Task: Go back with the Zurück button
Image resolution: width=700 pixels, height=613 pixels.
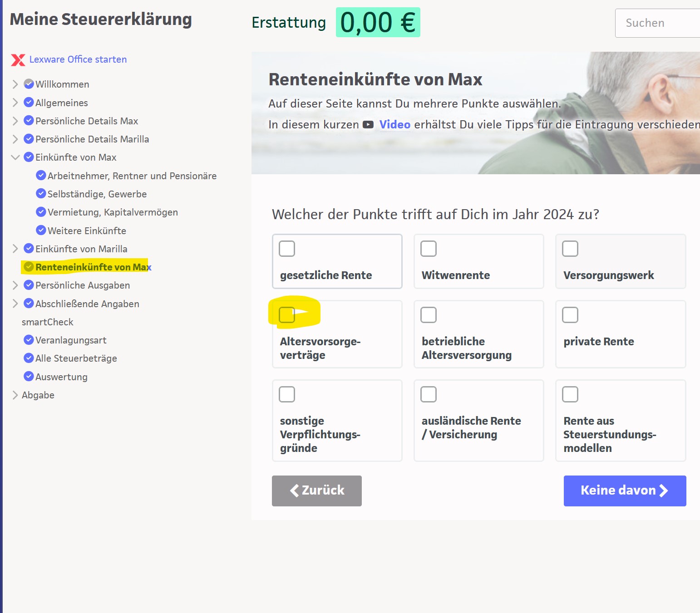Action: tap(317, 490)
